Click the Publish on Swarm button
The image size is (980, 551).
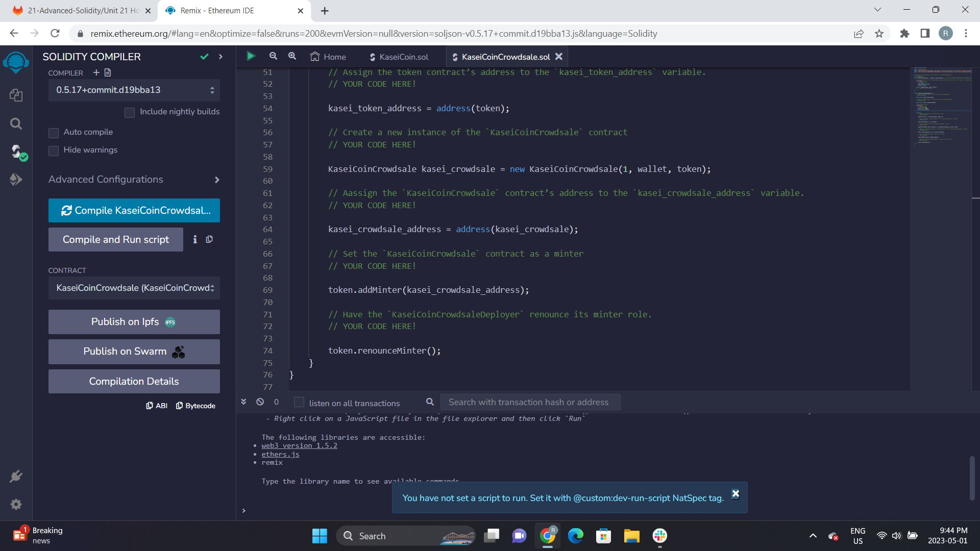134,352
